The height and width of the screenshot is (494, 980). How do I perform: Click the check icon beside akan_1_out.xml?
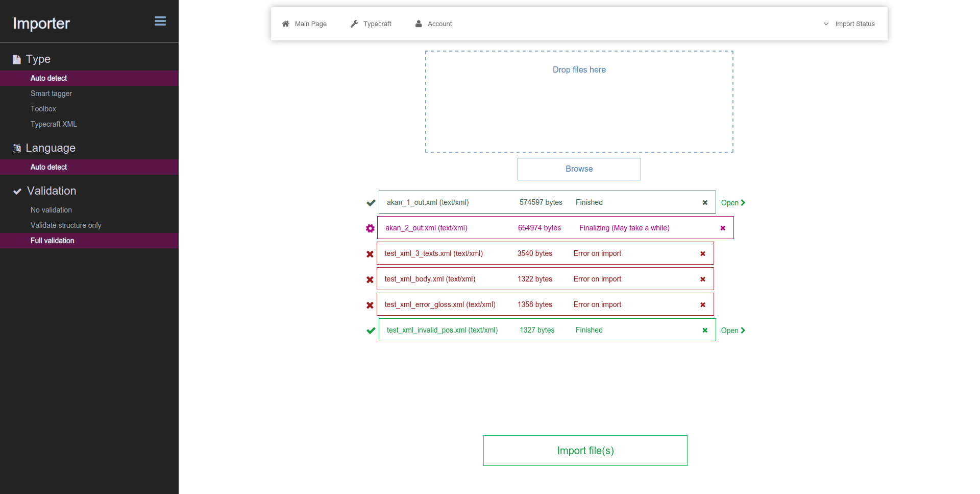coord(371,203)
